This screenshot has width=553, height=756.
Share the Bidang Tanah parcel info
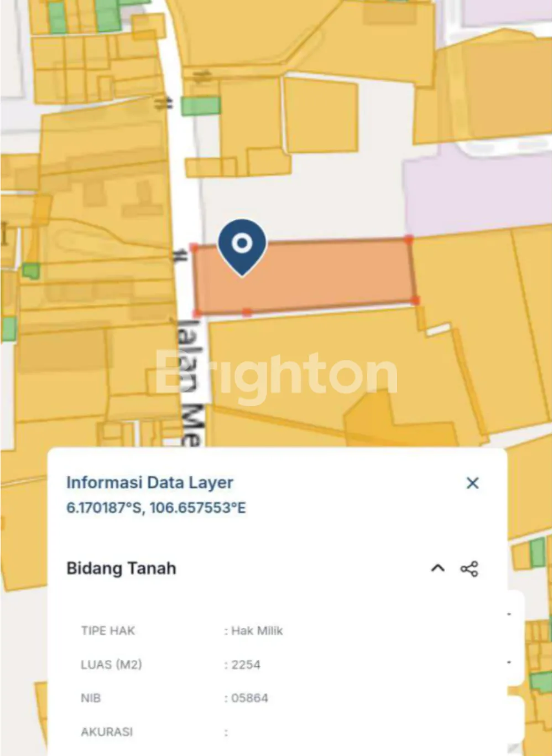(x=469, y=569)
